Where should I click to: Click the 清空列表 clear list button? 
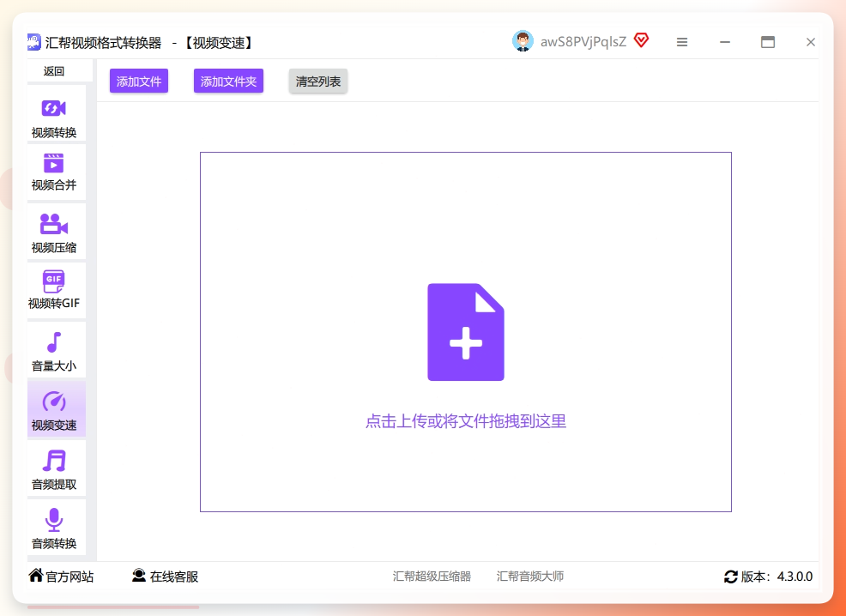pyautogui.click(x=317, y=82)
